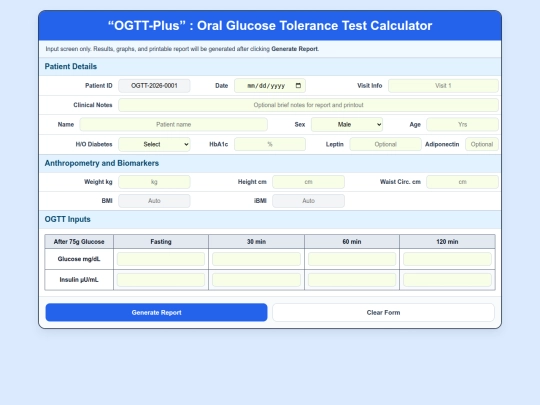
Task: Click the 30 min Glucose input cell
Action: click(256, 259)
